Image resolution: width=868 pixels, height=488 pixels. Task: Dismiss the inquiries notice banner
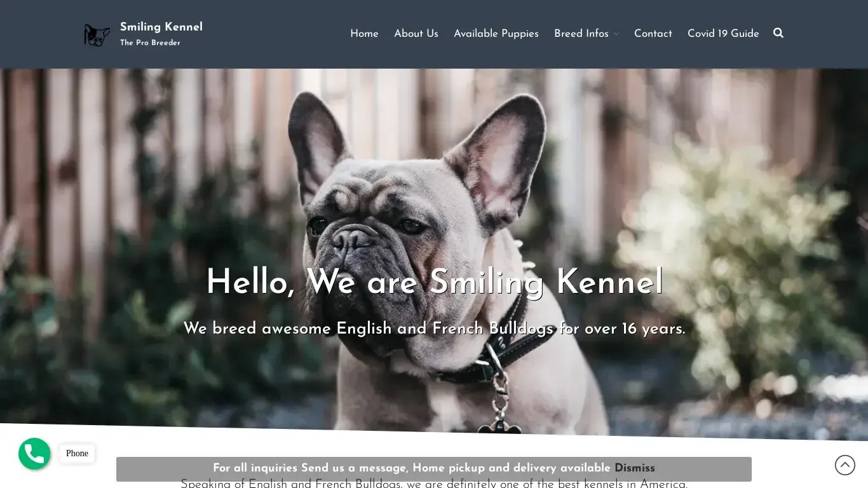[634, 468]
